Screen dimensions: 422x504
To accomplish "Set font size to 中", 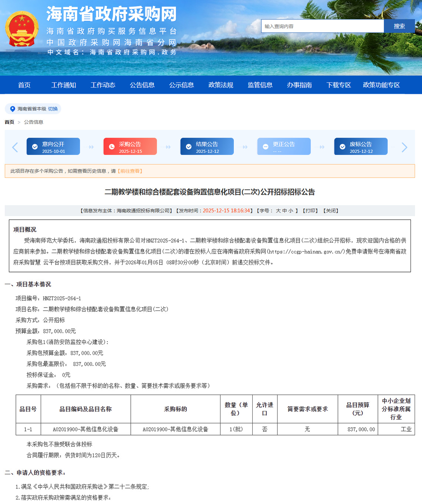I will [284, 211].
